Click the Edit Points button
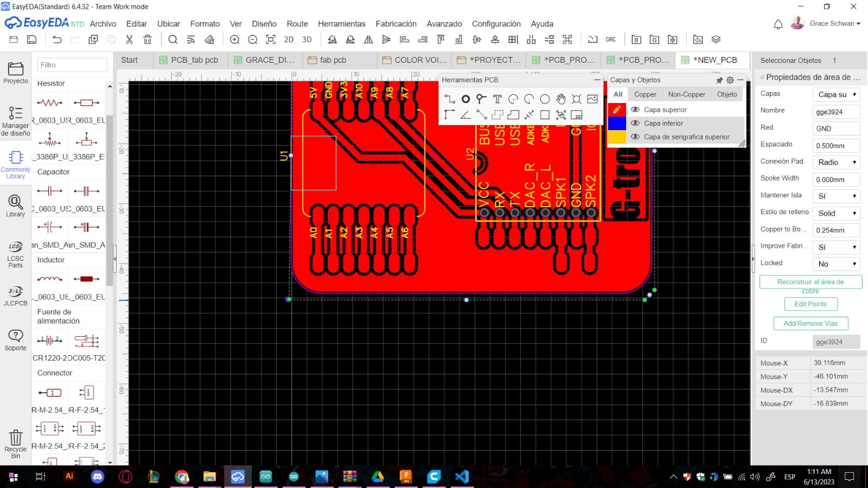Screen dimensions: 868x488 (810, 304)
